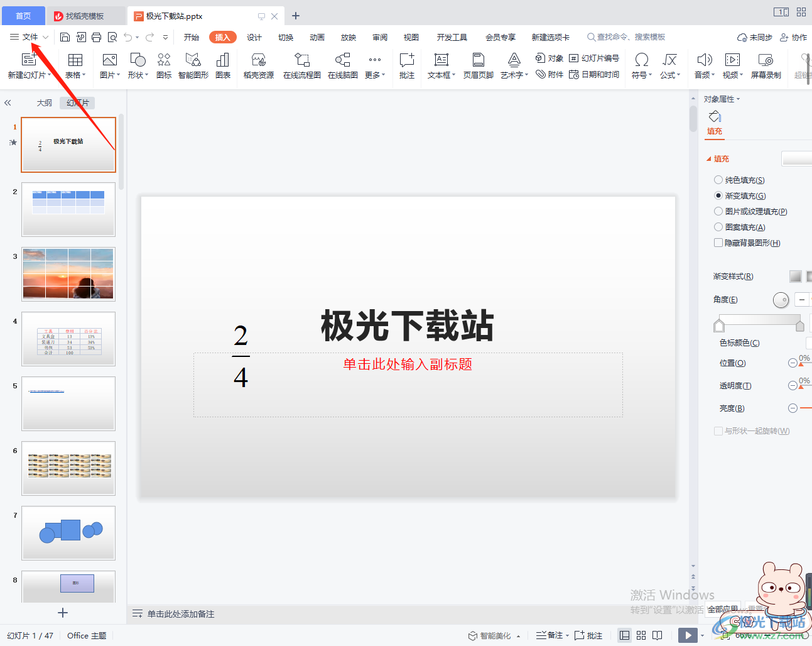Switch to 大纲 outline tab

point(45,102)
